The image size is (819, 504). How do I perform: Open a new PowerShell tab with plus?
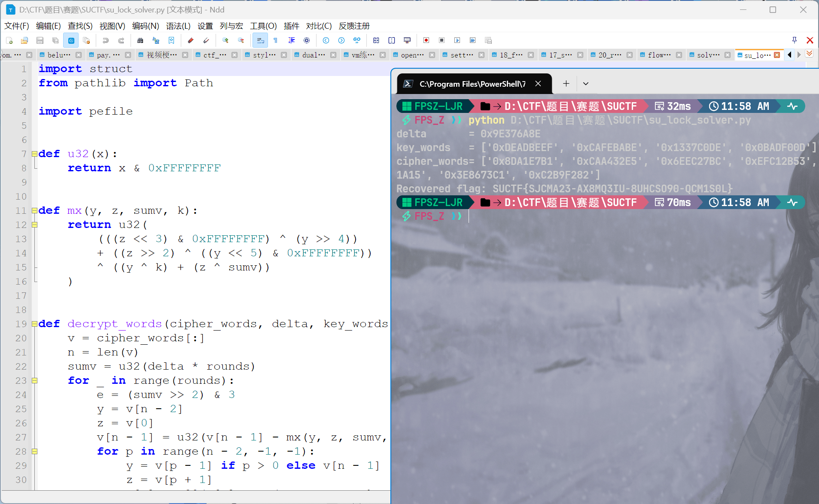(566, 84)
